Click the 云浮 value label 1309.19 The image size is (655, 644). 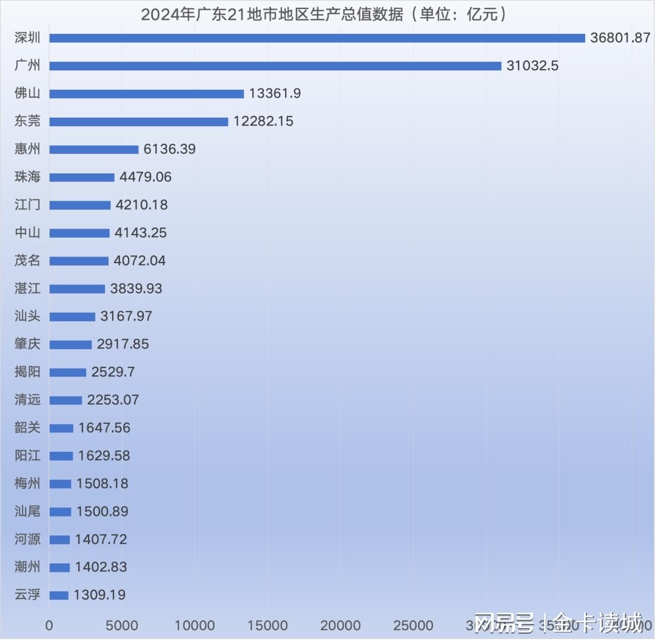point(99,595)
